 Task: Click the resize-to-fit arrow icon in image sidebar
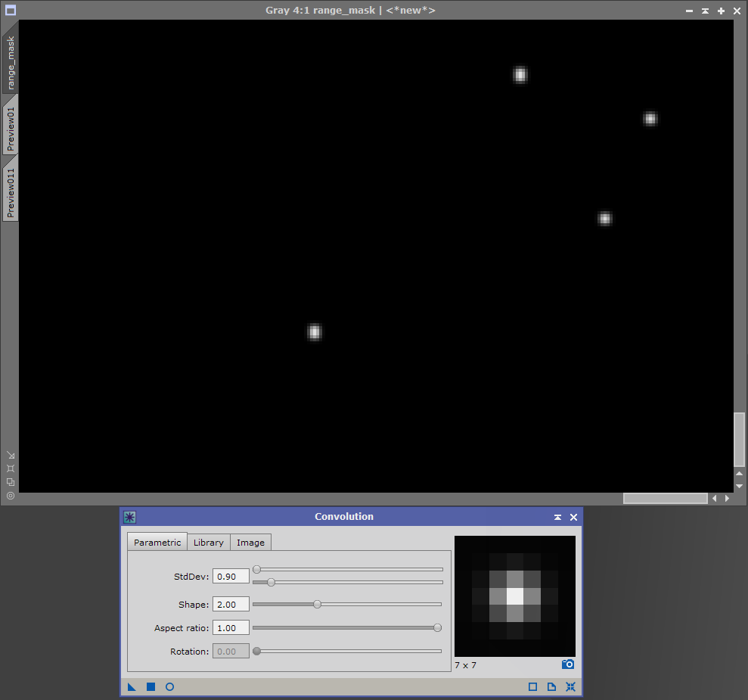(x=11, y=456)
